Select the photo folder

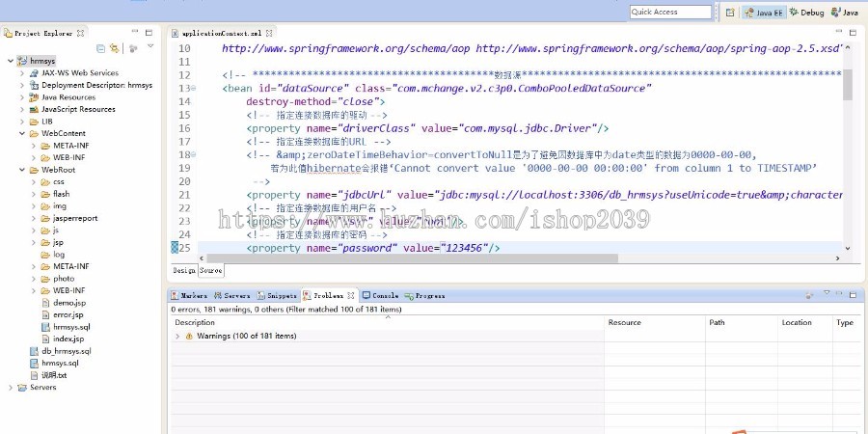pos(64,279)
